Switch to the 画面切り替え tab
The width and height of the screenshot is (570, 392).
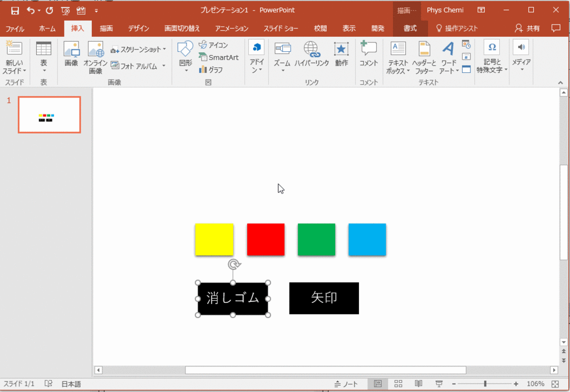click(x=182, y=28)
